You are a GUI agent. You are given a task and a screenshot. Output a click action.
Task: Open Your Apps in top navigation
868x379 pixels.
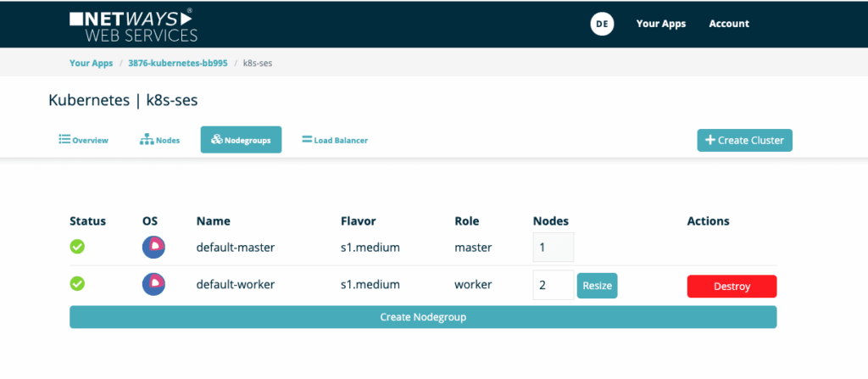661,24
